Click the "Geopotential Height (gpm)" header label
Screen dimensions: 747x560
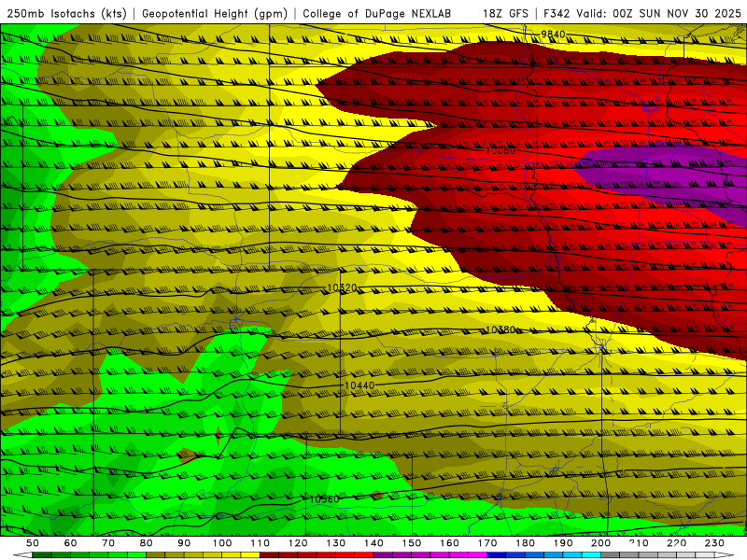(215, 14)
